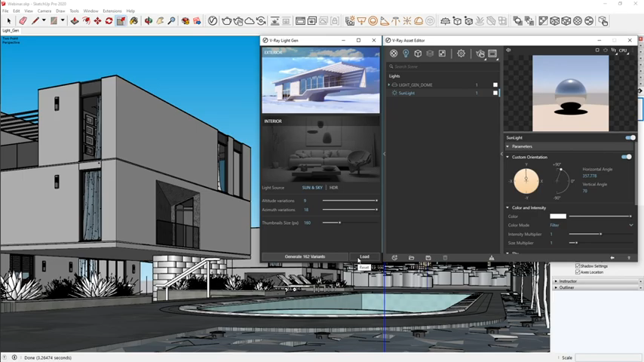This screenshot has height=362, width=644.
Task: Add V-Ray infinite plane
Action: point(445,20)
